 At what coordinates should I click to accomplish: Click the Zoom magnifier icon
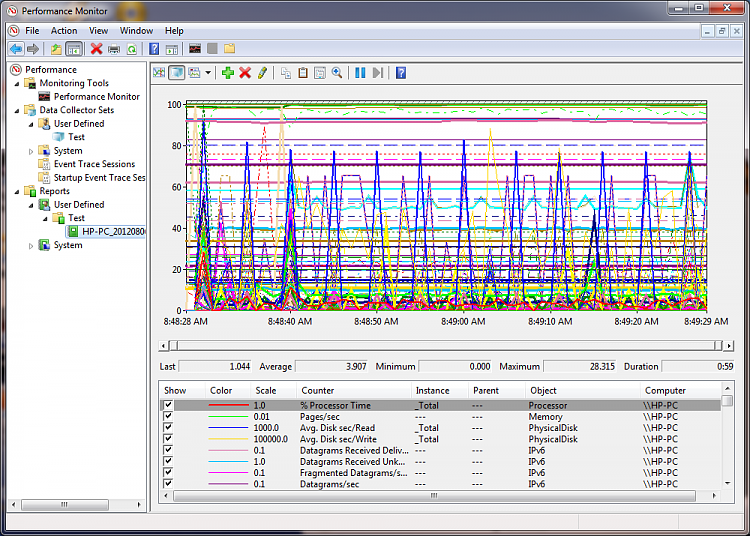pos(337,73)
